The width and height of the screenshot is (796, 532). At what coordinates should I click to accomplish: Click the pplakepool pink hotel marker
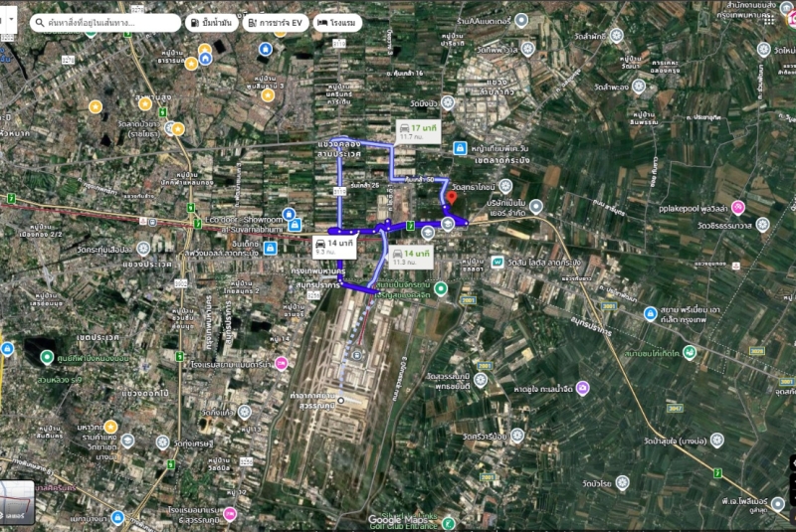coord(738,208)
